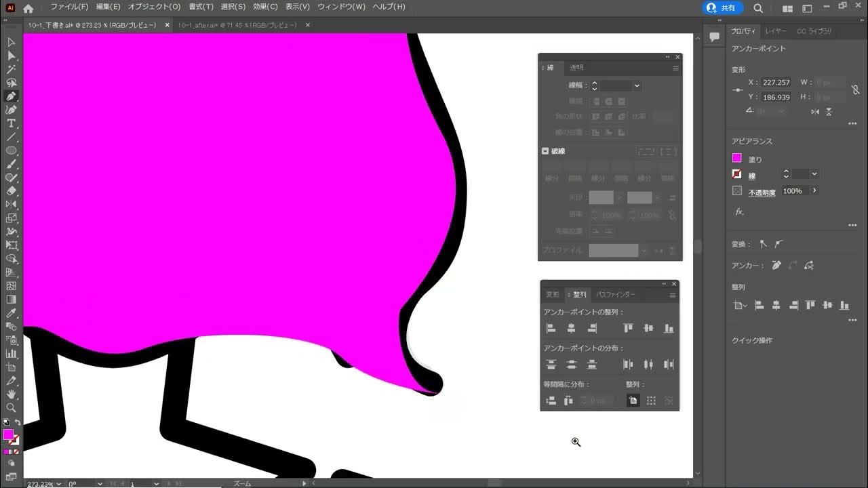
Task: Toggle the 破線 dashed line checkbox
Action: click(545, 151)
